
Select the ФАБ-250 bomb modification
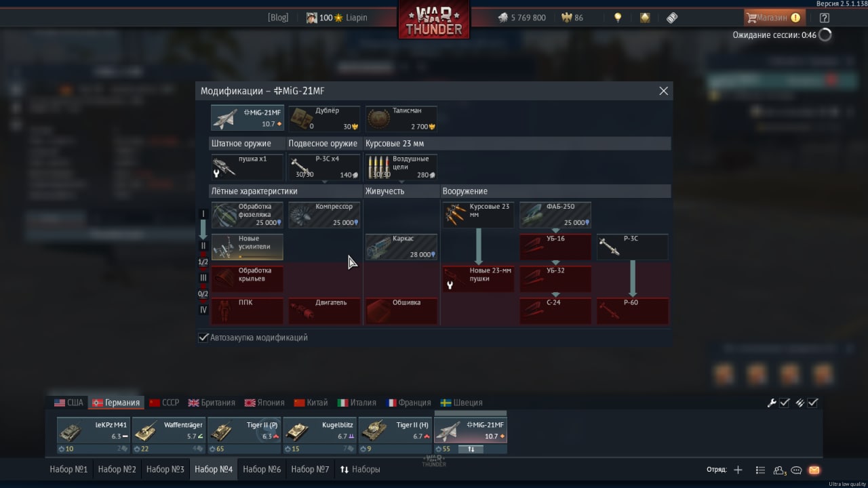point(555,215)
